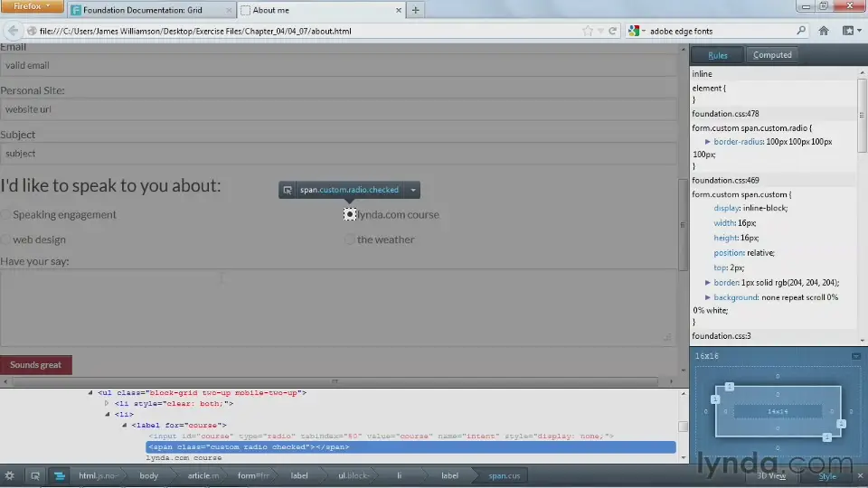
Task: Click the body breadcrumb
Action: (x=149, y=476)
